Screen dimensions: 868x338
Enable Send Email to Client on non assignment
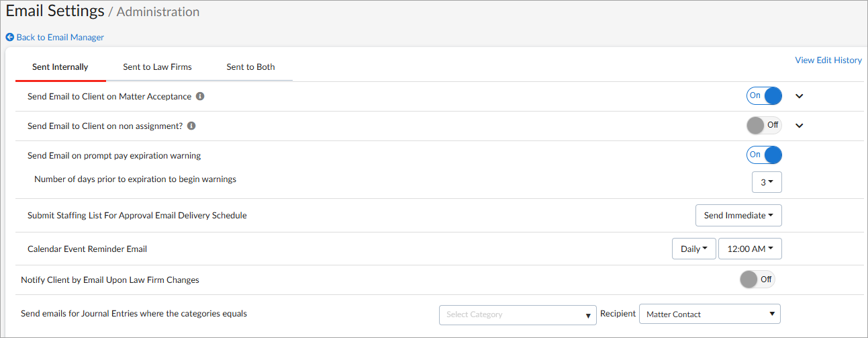pyautogui.click(x=765, y=125)
